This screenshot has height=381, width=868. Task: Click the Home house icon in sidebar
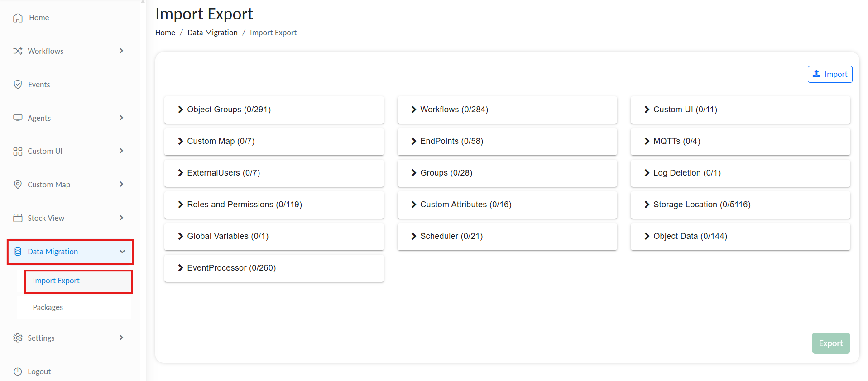tap(18, 18)
